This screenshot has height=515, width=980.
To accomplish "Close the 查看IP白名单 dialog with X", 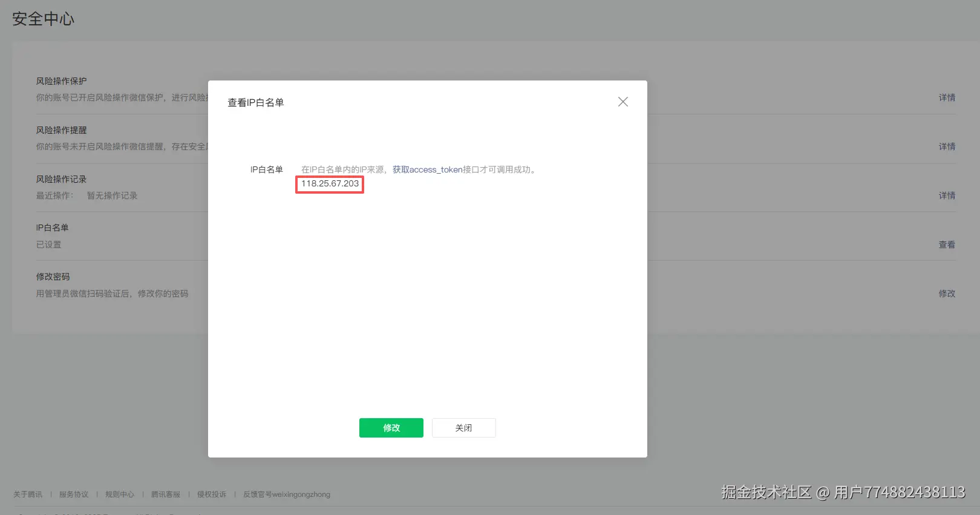I will coord(623,102).
